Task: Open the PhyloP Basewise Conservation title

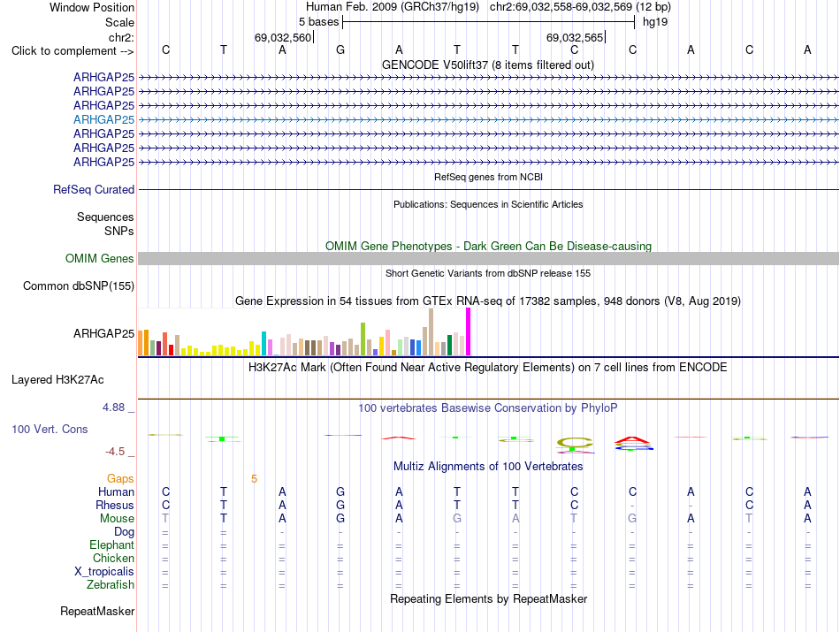Action: pyautogui.click(x=488, y=408)
